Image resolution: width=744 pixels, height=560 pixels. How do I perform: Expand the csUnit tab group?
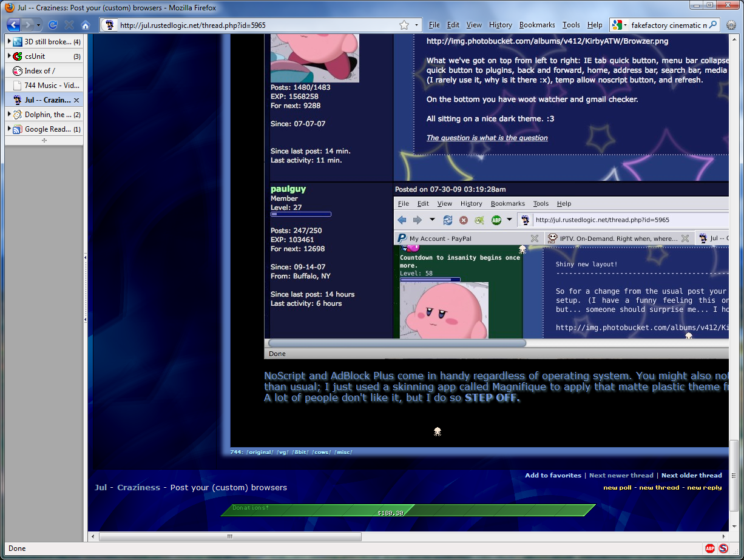[x=9, y=56]
